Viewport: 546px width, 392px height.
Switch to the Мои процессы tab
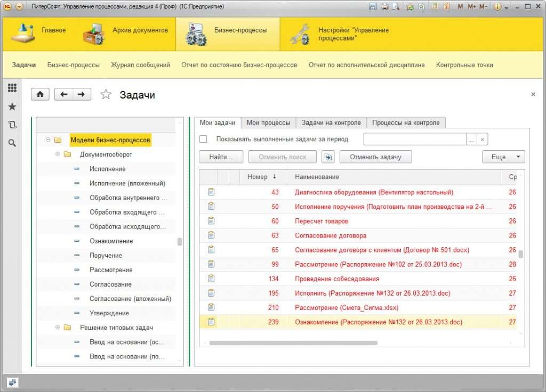(269, 123)
